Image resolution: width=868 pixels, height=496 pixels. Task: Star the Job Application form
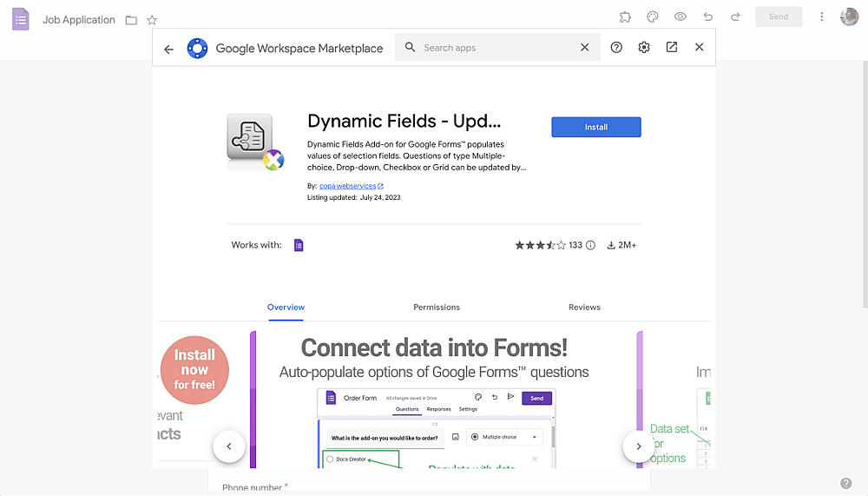pyautogui.click(x=152, y=21)
